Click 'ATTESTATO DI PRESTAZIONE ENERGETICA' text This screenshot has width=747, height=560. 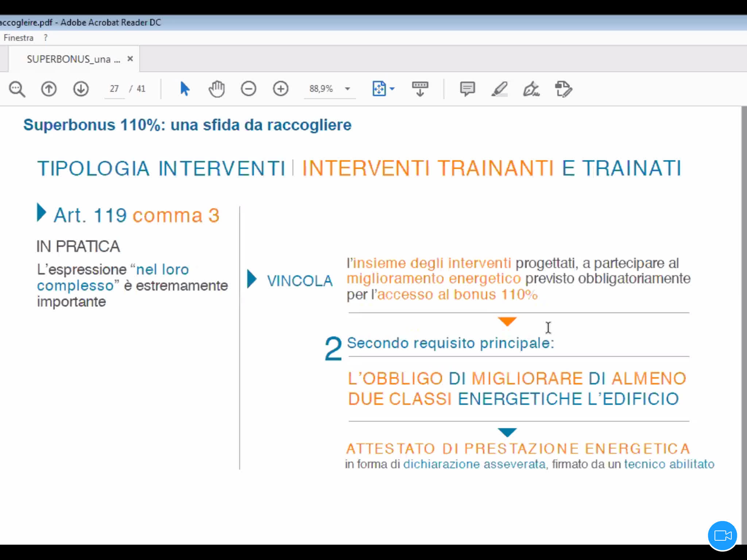click(x=518, y=449)
